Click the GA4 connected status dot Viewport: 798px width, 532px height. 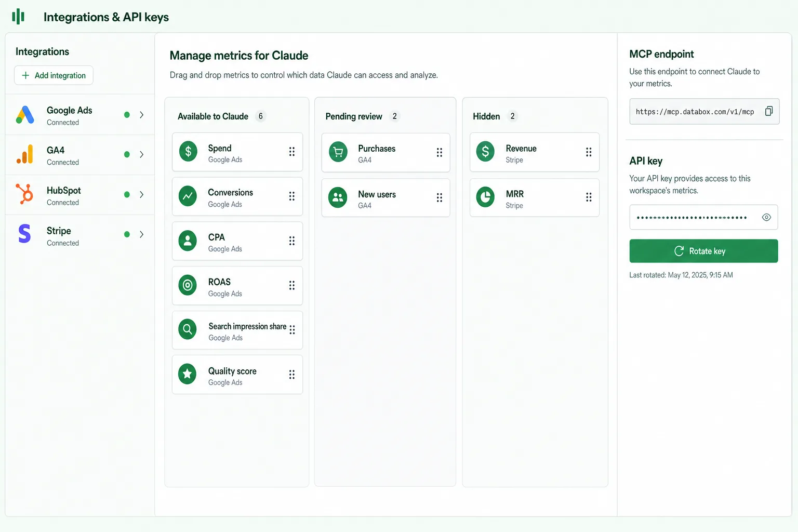pyautogui.click(x=127, y=154)
